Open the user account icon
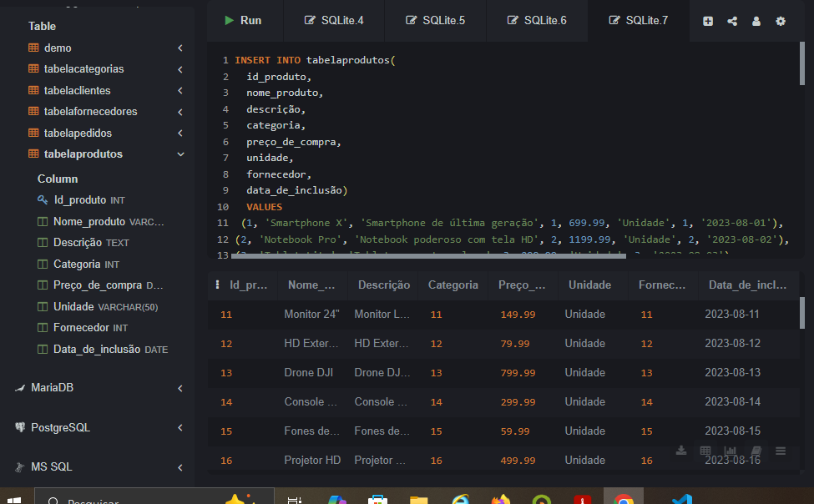 756,22
